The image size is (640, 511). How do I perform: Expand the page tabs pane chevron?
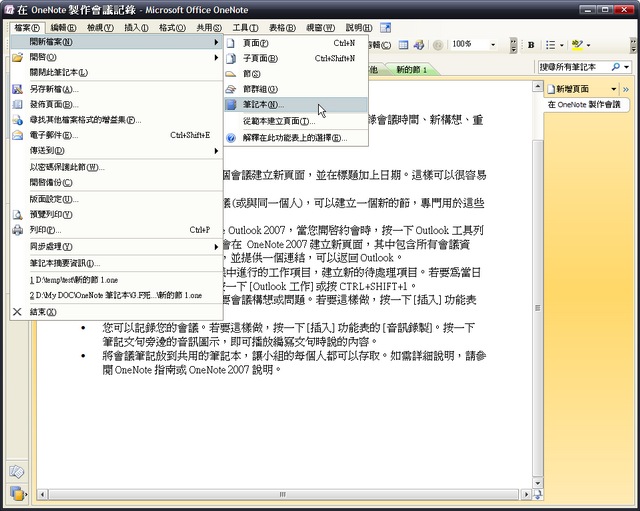(626, 89)
